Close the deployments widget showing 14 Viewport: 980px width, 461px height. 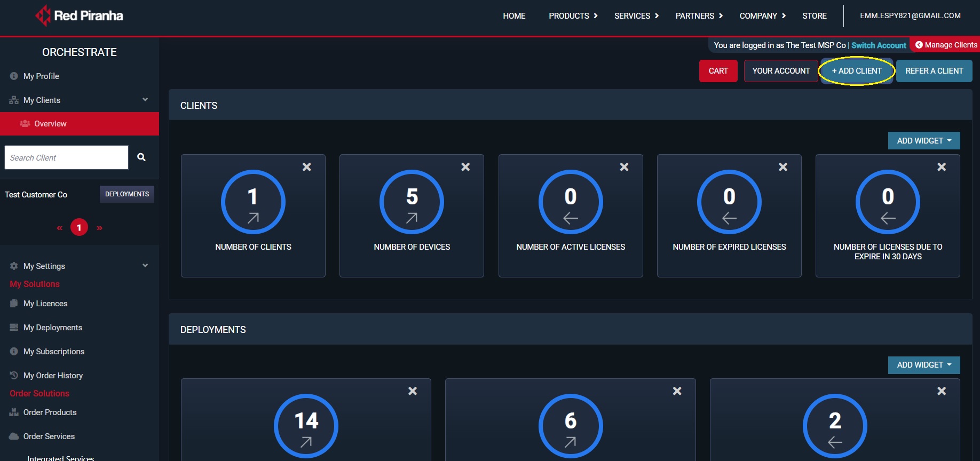(x=413, y=391)
